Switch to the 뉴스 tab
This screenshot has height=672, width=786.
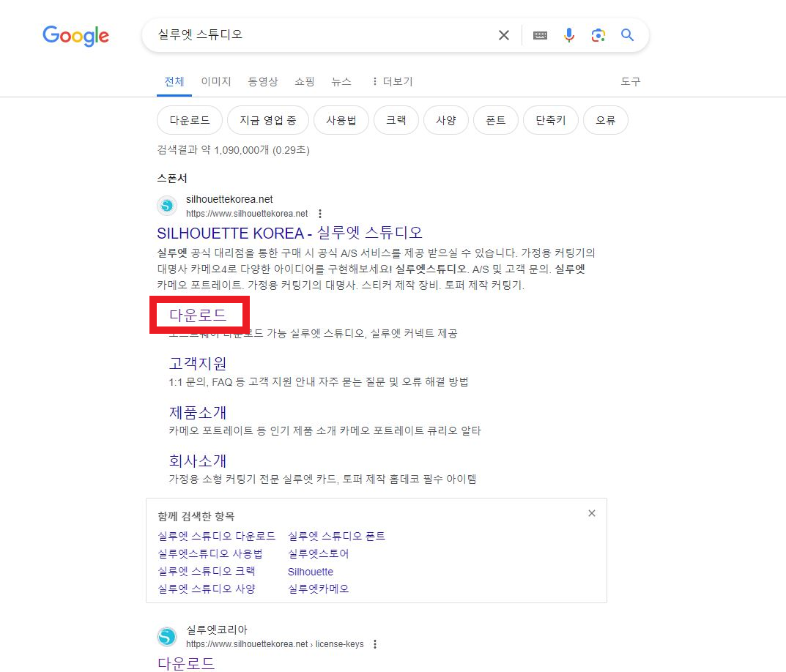pos(341,81)
